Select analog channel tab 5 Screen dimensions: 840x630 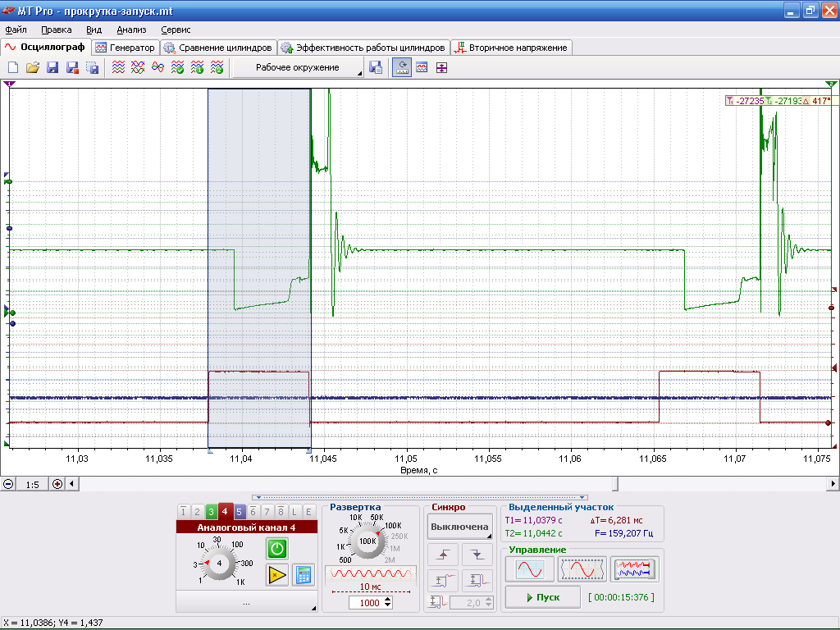[239, 512]
